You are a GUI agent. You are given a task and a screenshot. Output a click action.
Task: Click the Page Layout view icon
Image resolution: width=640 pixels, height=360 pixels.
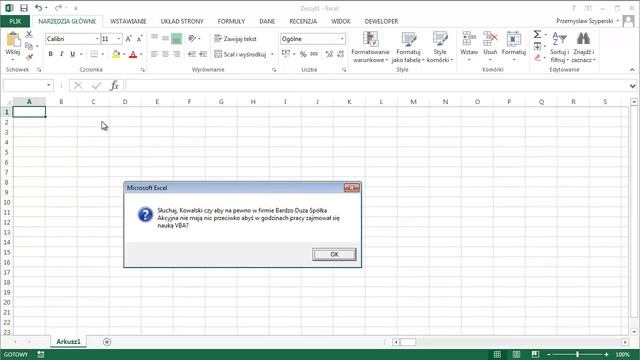(516, 354)
